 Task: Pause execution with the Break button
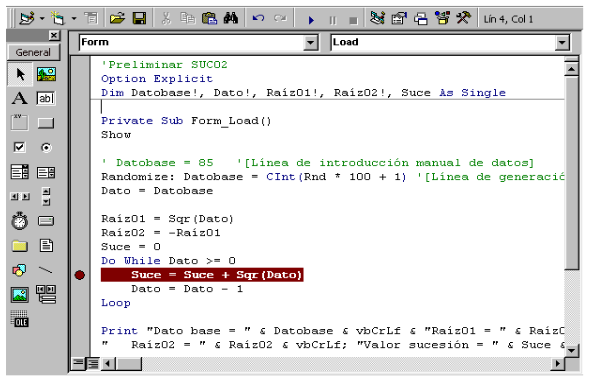tap(333, 20)
